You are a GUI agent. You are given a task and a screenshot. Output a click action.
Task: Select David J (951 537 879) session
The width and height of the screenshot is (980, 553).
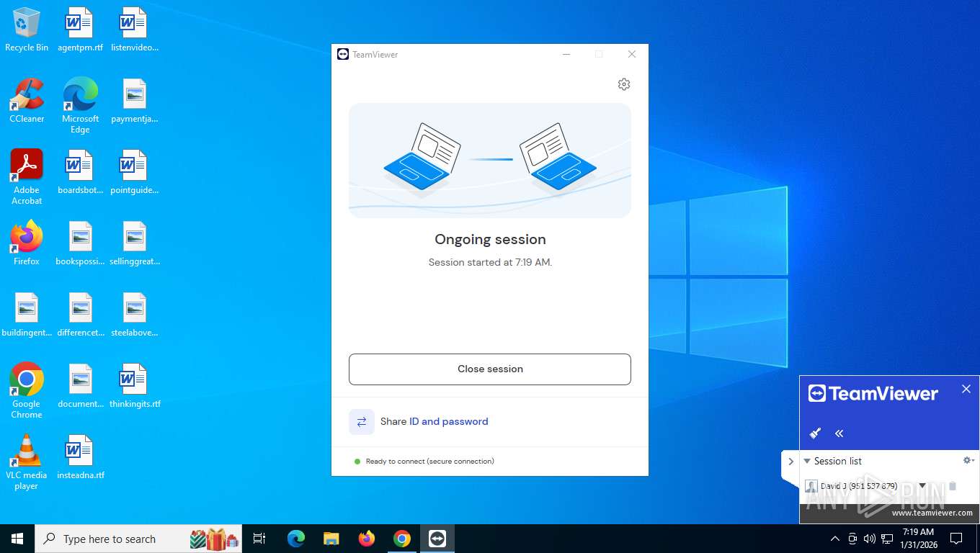tap(859, 486)
